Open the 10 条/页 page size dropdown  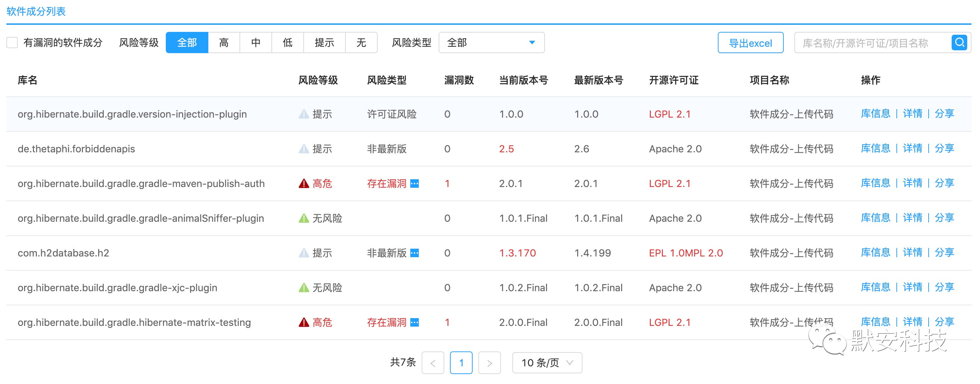[547, 363]
